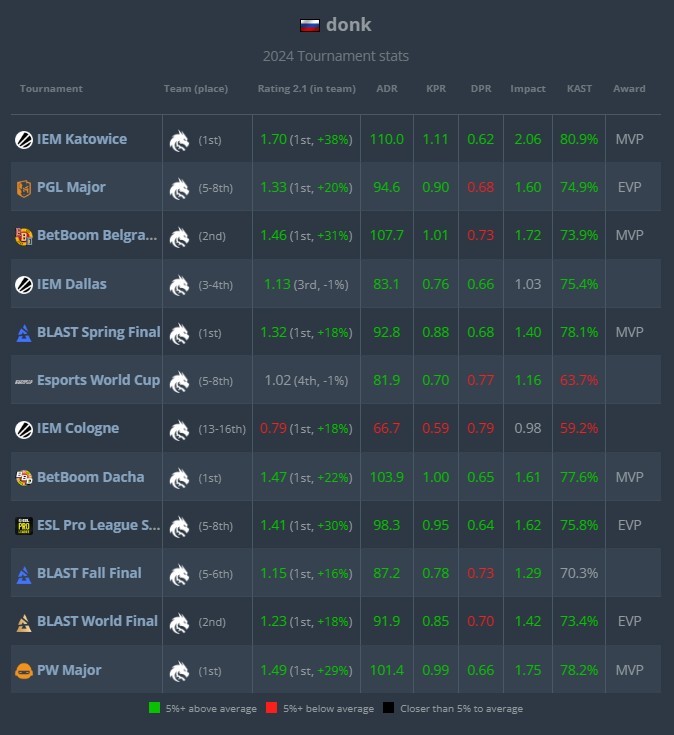Click the 1.70 rating for IEM Katowice

(273, 139)
